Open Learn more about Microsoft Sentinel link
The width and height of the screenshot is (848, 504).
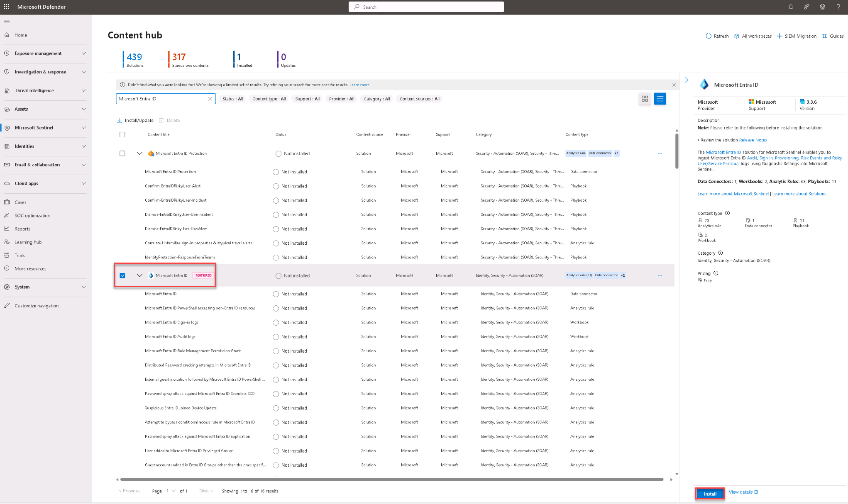point(733,194)
